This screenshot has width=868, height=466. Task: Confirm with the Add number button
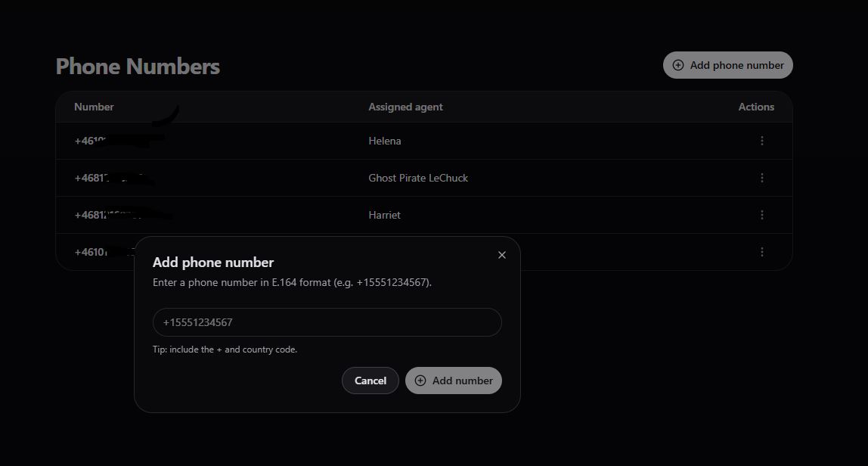click(x=454, y=381)
